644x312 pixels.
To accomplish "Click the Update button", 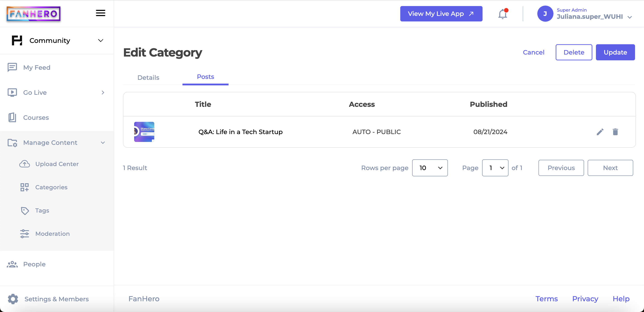I will click(615, 52).
